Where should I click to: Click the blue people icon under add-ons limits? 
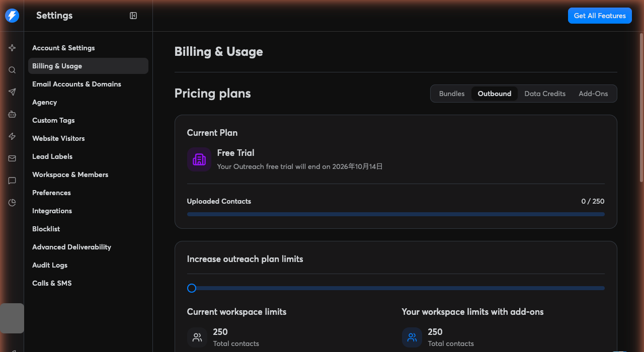pos(412,337)
